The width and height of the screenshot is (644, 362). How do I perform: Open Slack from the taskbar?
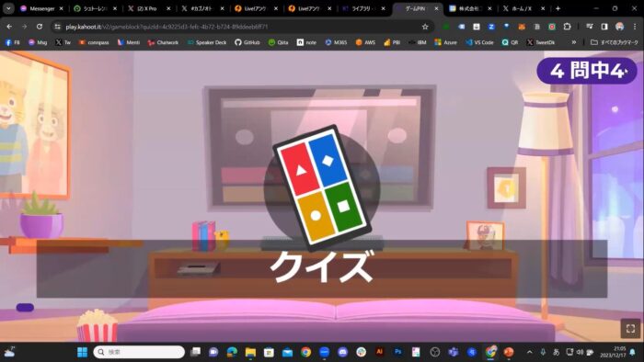pos(361,352)
